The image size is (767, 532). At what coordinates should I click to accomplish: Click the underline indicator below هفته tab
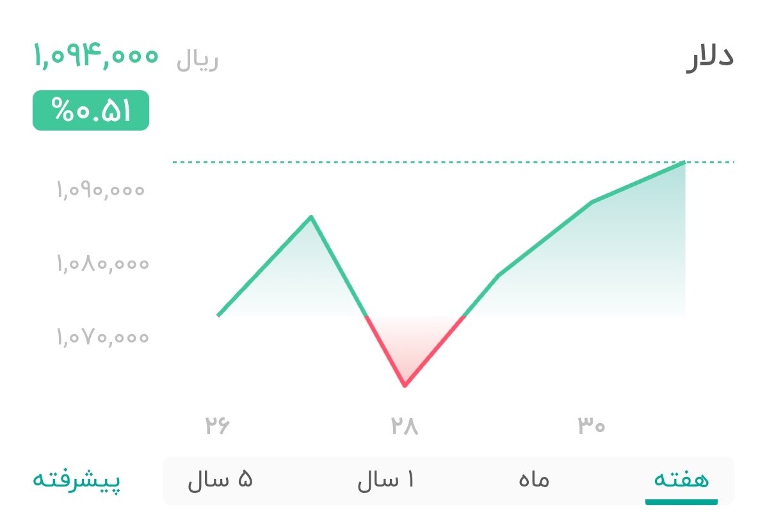[x=681, y=503]
